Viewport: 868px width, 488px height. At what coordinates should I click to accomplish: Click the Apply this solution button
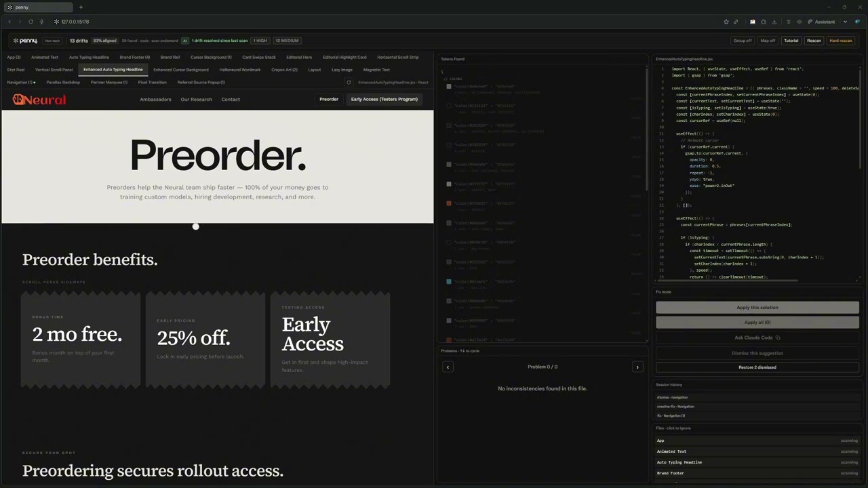[x=757, y=308]
